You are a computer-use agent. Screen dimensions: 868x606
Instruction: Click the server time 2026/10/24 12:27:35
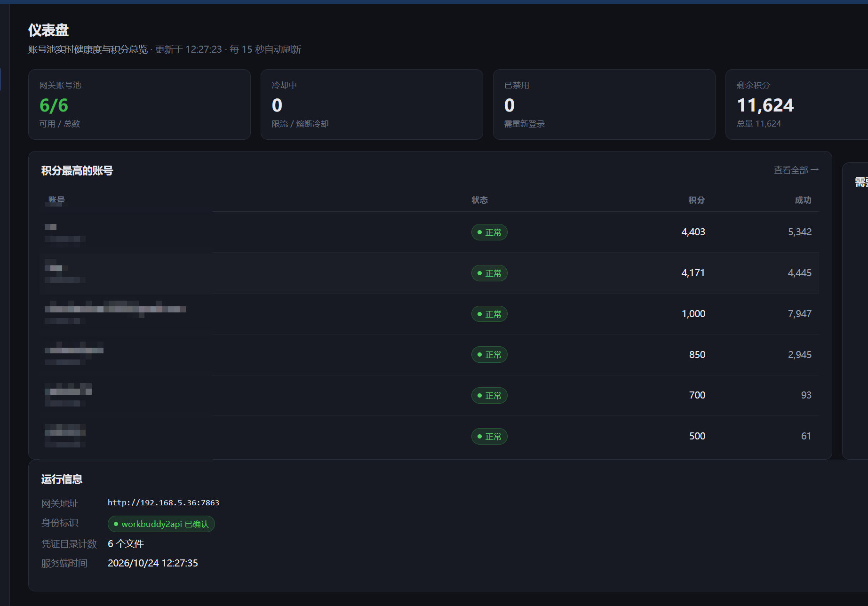(153, 563)
